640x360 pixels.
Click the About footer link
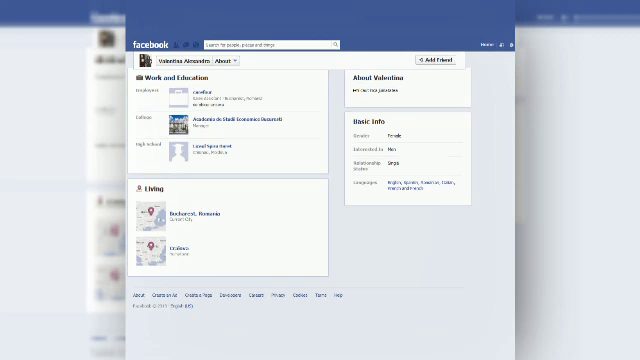[x=139, y=295]
